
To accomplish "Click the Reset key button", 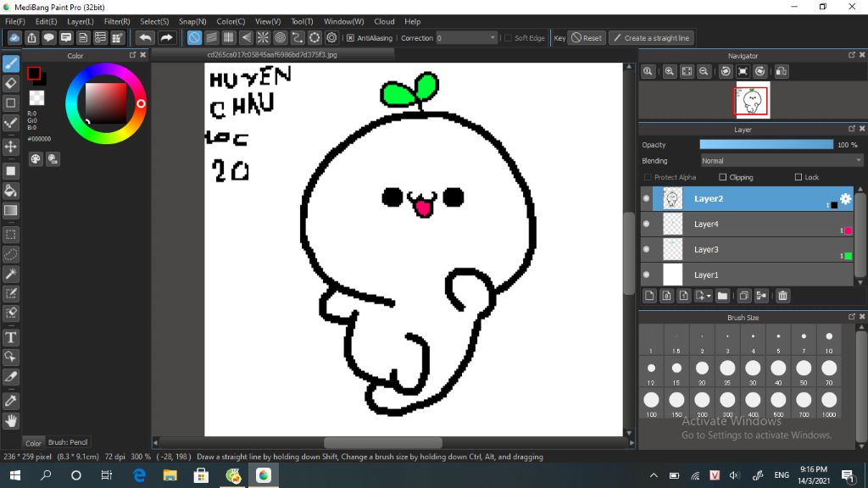I will (x=587, y=38).
